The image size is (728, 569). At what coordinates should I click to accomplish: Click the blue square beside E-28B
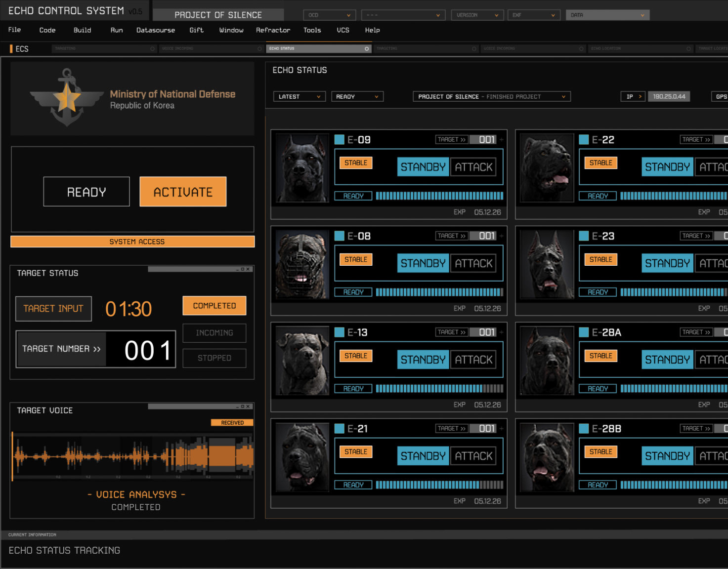pos(584,429)
